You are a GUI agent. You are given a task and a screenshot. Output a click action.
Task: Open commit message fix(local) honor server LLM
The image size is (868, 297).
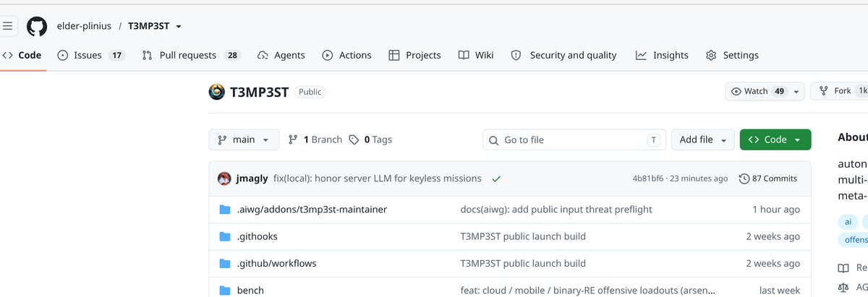(x=378, y=178)
